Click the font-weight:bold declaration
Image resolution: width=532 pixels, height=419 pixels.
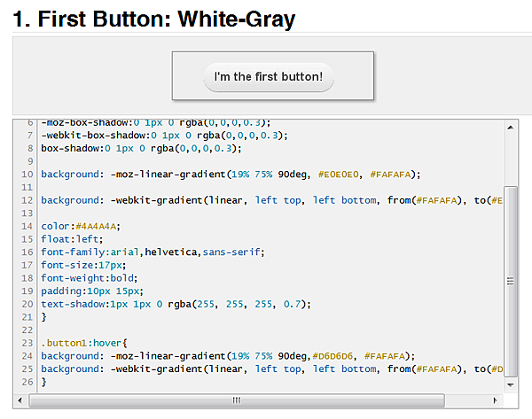coord(90,278)
